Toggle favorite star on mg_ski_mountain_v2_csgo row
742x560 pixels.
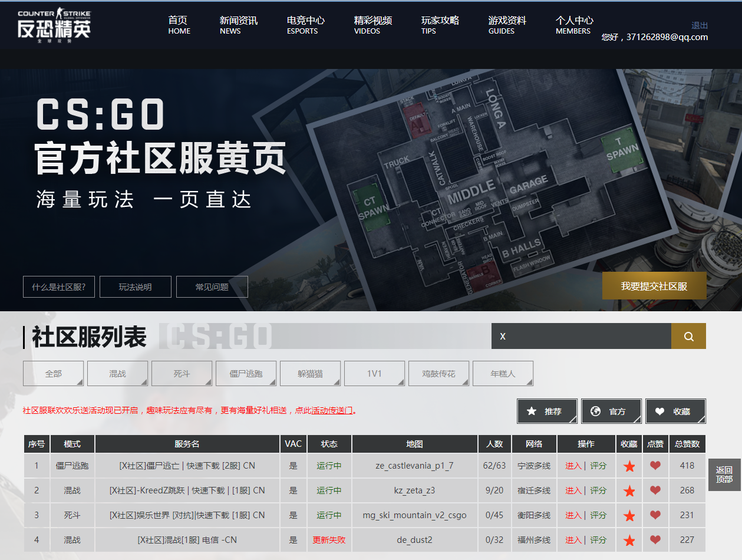[629, 516]
